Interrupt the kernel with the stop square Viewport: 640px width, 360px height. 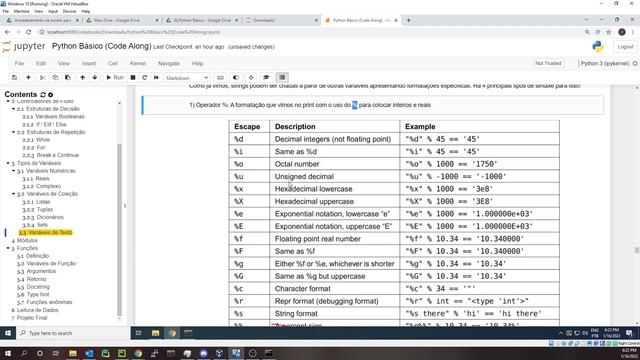coord(133,78)
